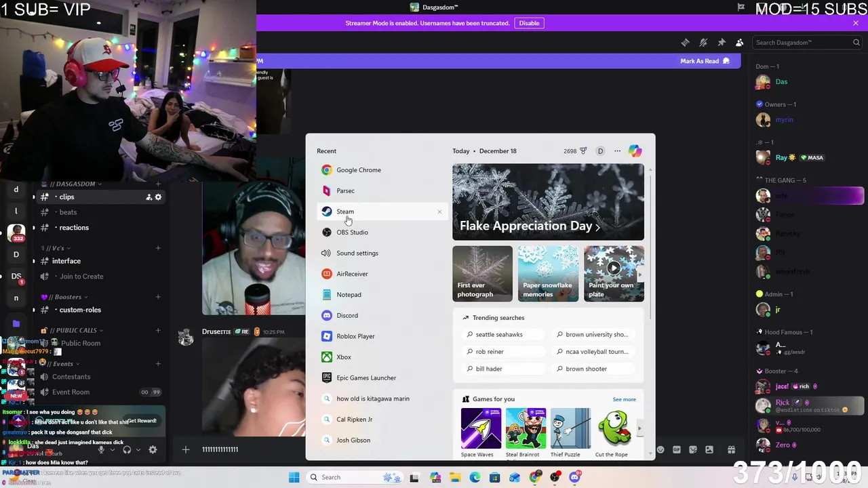The image size is (868, 488).
Task: Search trending 'seattle seahawks'
Action: [503, 335]
